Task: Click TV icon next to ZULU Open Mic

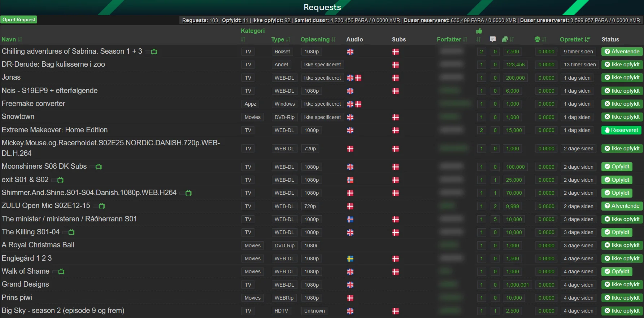Action: coord(102,206)
